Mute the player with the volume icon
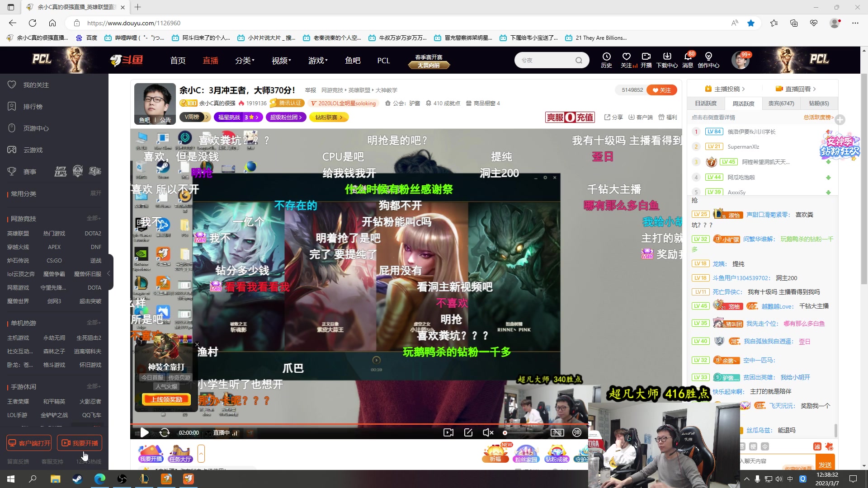The height and width of the screenshot is (488, 868). coord(487,432)
